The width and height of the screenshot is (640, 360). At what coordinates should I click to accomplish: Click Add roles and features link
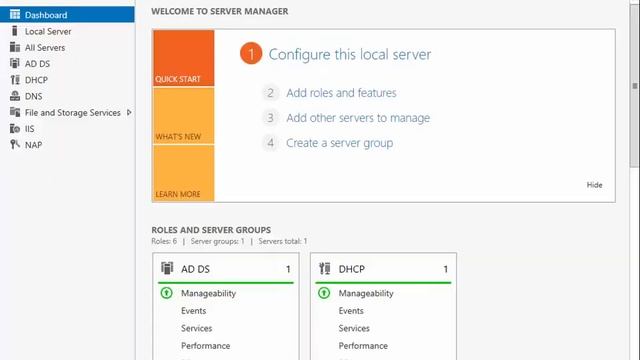pyautogui.click(x=341, y=93)
